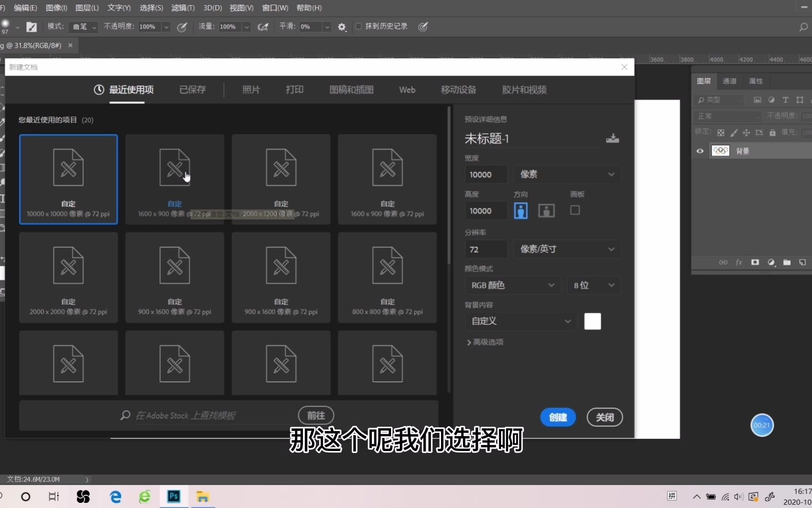812x508 pixels.
Task: Hide the 背景 layer with eye icon
Action: 700,151
